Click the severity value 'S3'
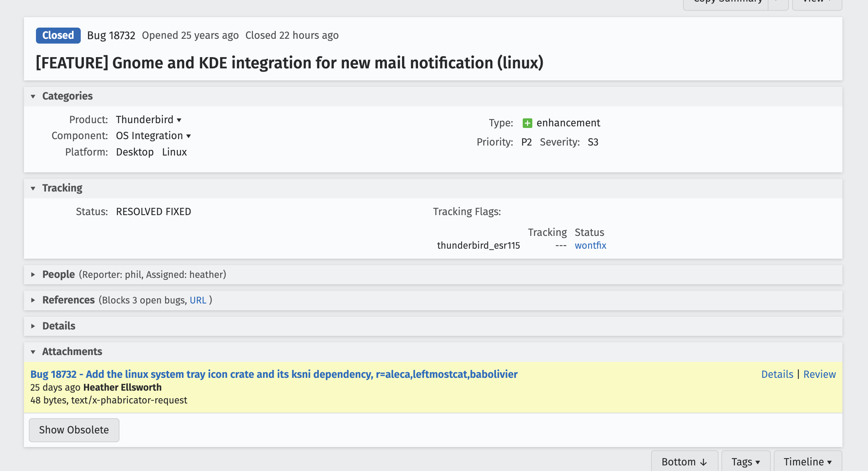Image resolution: width=868 pixels, height=471 pixels. click(x=593, y=142)
